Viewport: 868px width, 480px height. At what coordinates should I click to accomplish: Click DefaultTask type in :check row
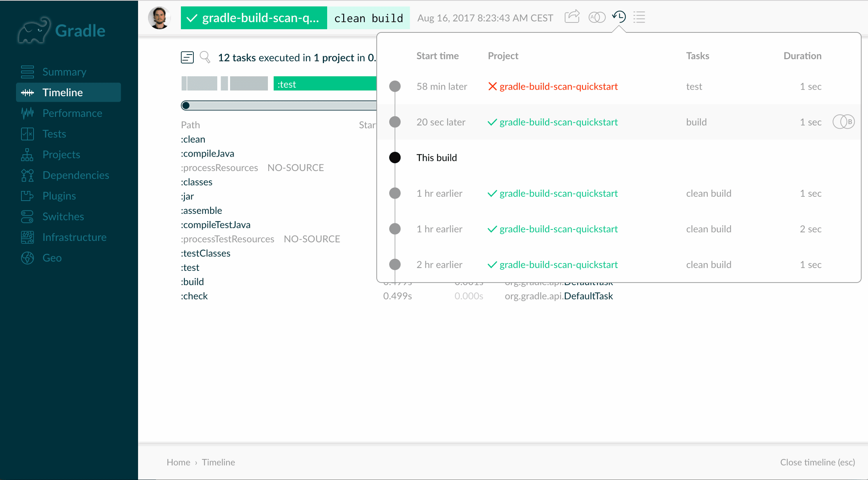588,296
